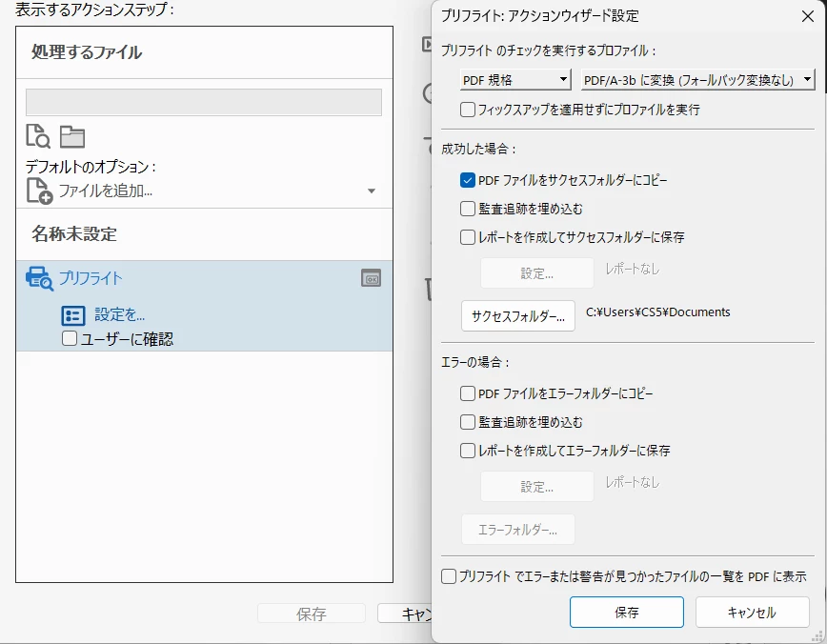Click the files-to-process path field

tap(204, 102)
